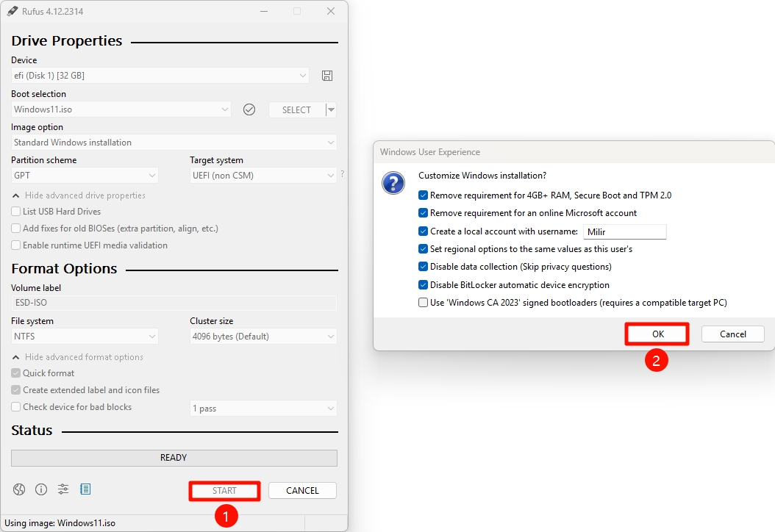Toggle Create a local account checkbox
The height and width of the screenshot is (532, 775).
[x=423, y=231]
